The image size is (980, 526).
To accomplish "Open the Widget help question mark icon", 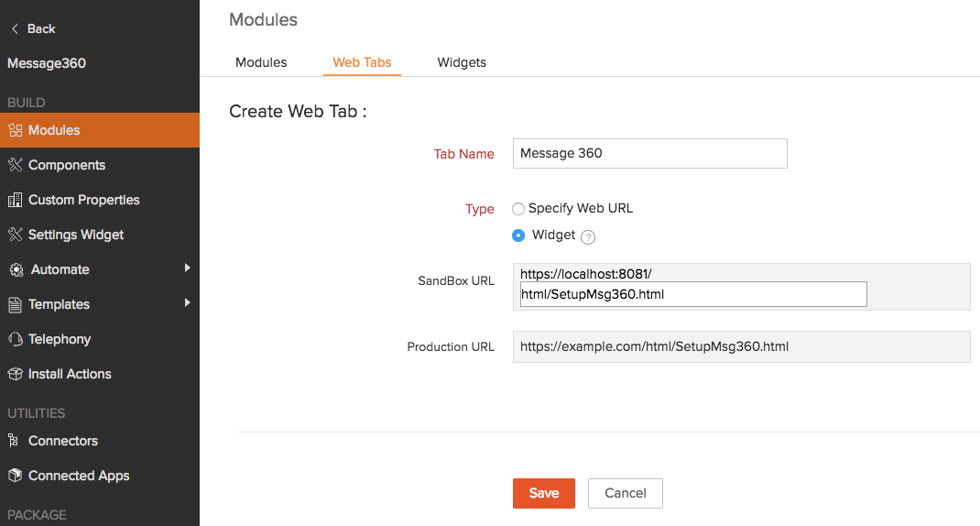I will coord(588,236).
